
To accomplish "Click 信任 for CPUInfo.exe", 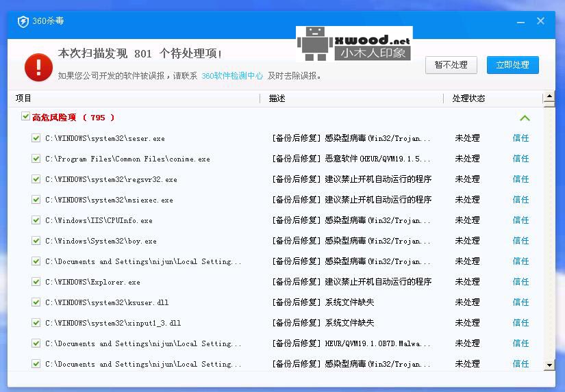I will point(520,220).
